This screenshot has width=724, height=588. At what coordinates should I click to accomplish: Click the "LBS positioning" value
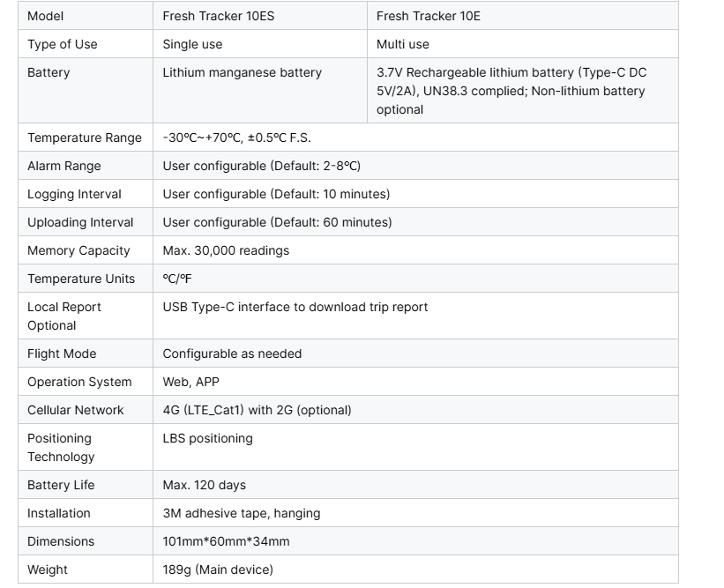point(207,438)
